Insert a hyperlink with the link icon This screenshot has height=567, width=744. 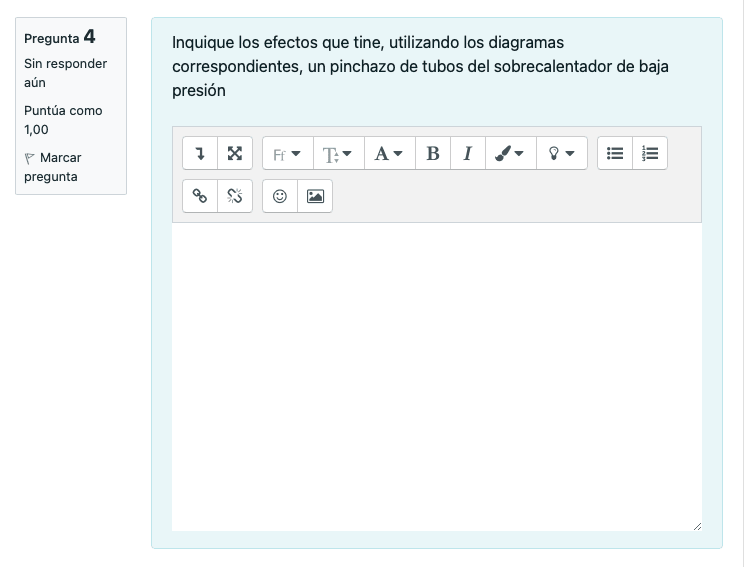[x=200, y=196]
